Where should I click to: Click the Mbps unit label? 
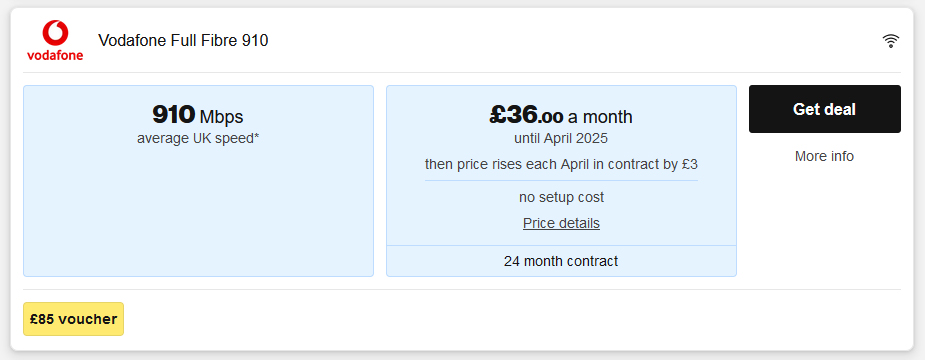221,117
